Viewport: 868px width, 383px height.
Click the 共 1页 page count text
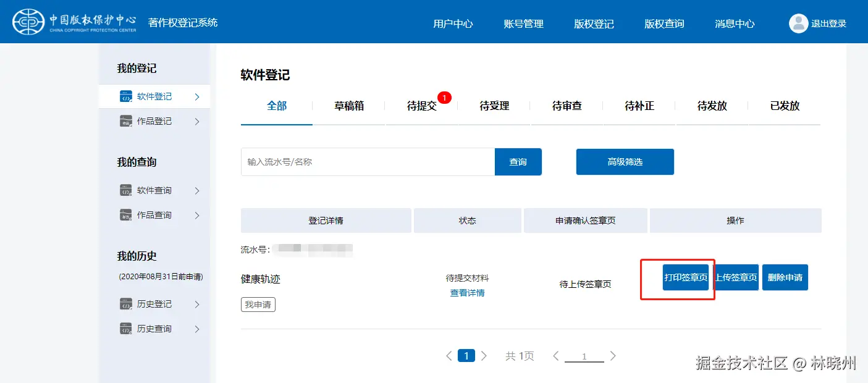tap(520, 356)
